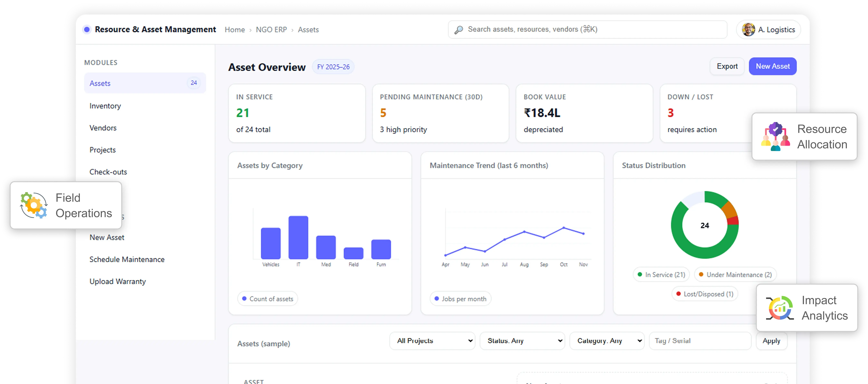Open the All Projects dropdown

click(x=432, y=341)
